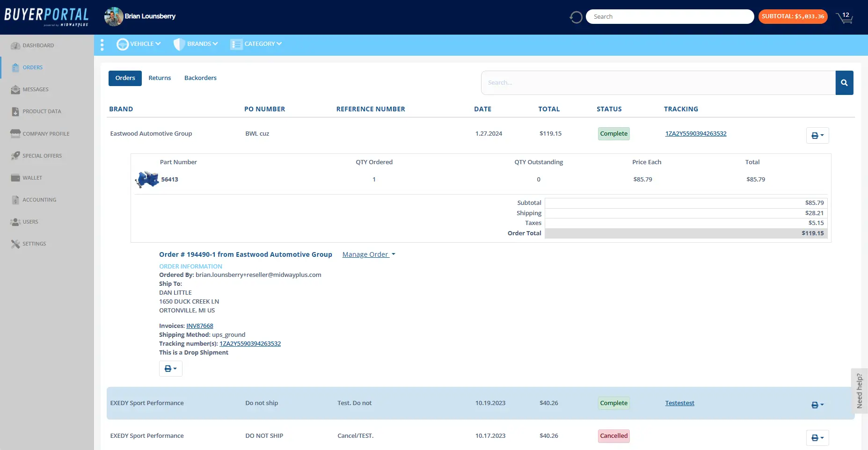Click the Need help? side tab
868x450 pixels.
pyautogui.click(x=859, y=391)
